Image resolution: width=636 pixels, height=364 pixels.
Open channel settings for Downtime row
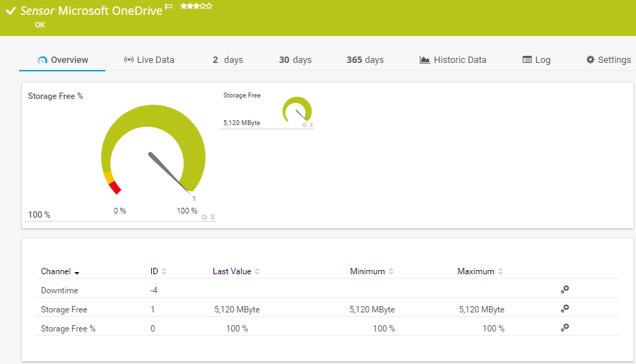[x=565, y=289]
